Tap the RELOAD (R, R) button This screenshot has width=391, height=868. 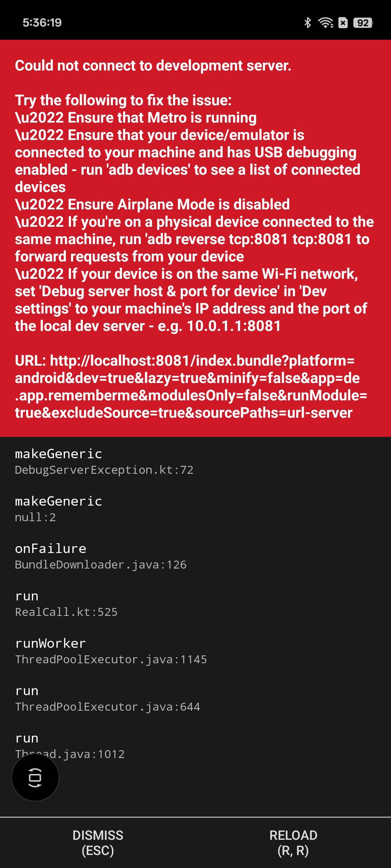(x=293, y=843)
